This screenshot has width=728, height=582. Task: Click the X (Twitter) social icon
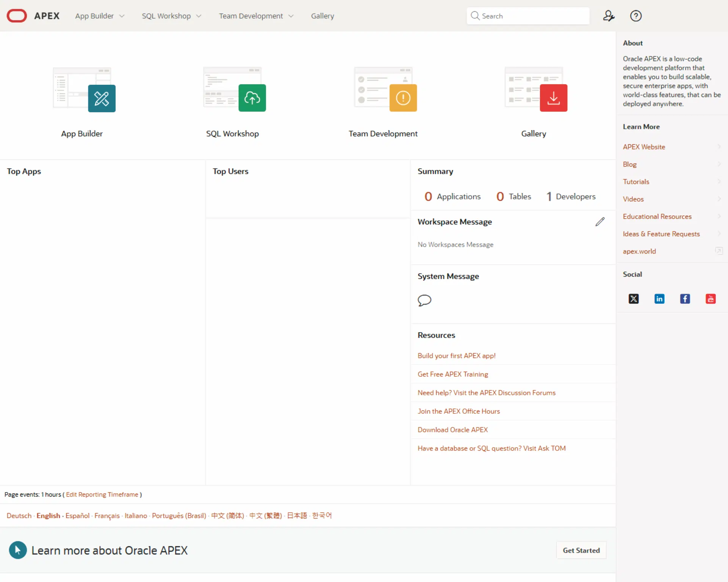tap(634, 299)
